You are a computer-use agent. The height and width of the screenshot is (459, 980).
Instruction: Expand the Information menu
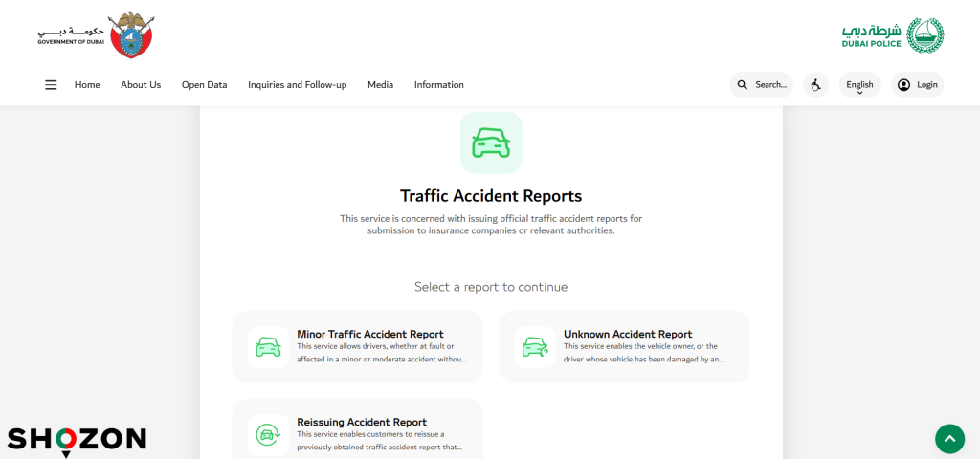pos(438,85)
